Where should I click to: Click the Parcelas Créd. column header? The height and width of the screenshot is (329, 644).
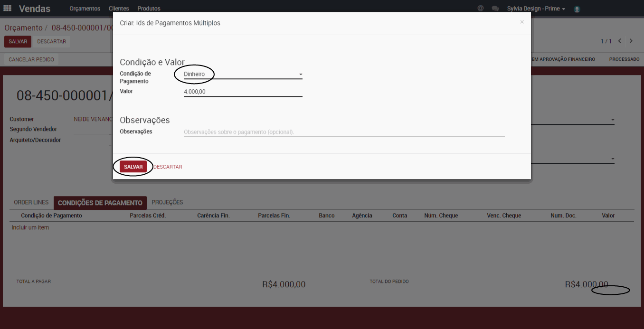click(x=148, y=216)
